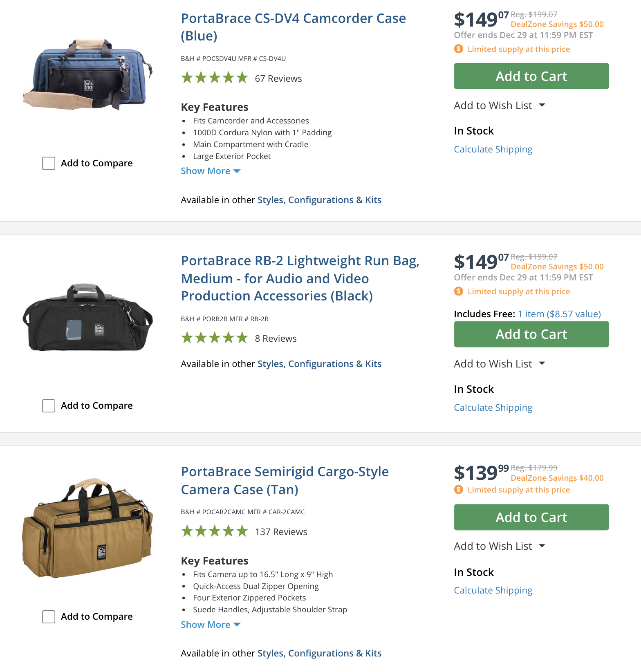Open the tan Cargo-Style camera case image
This screenshot has height=672, width=641.
click(x=88, y=528)
